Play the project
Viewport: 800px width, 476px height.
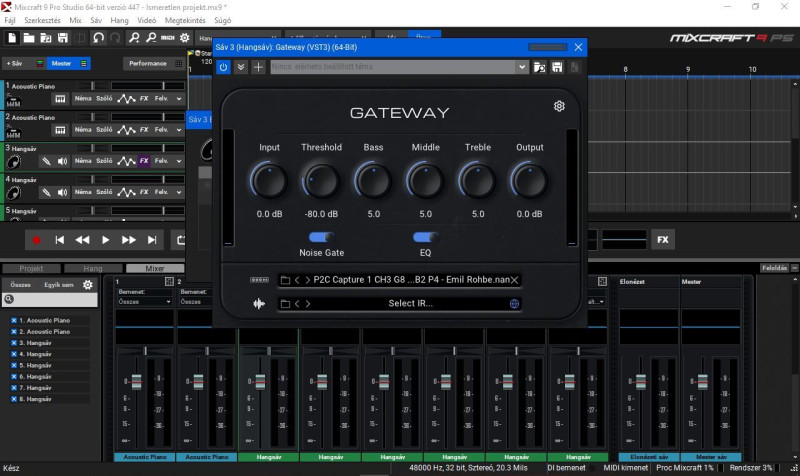(x=105, y=240)
